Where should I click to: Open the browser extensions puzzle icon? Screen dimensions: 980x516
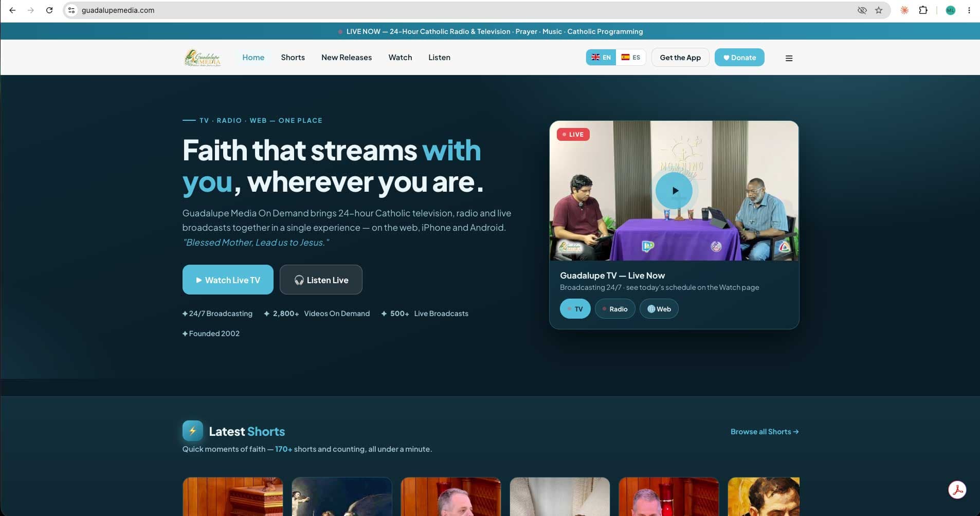(923, 10)
